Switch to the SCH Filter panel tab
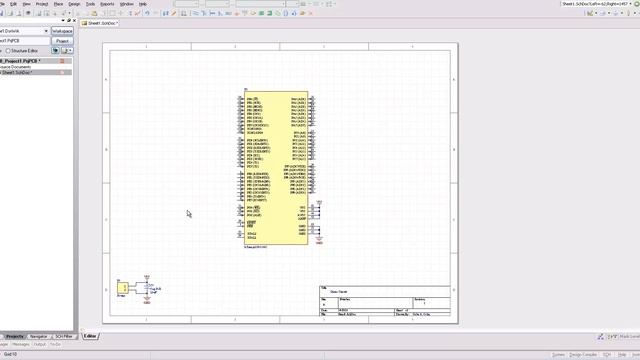Image resolution: width=640 pixels, height=360 pixels. click(64, 336)
